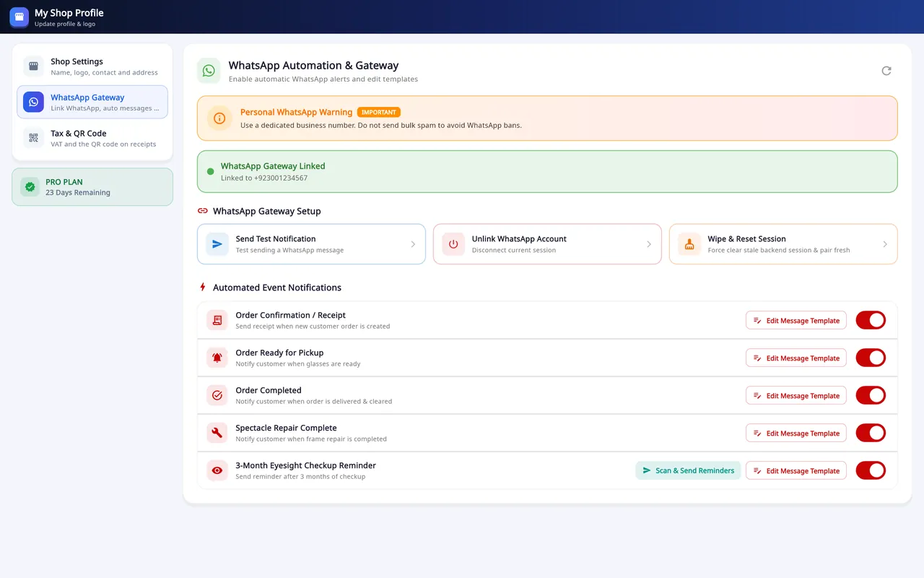Click the paper plane Send Test icon
Viewport: 924px width, 578px height.
(x=217, y=244)
